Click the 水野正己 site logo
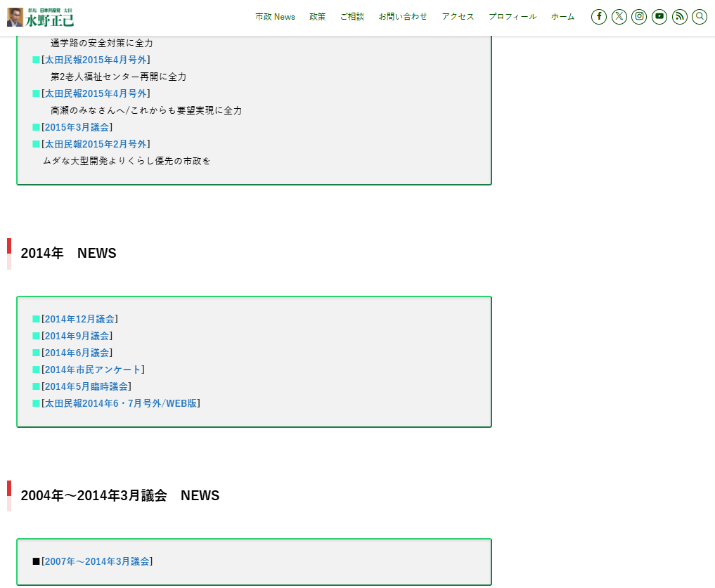The width and height of the screenshot is (715, 588). (41, 18)
